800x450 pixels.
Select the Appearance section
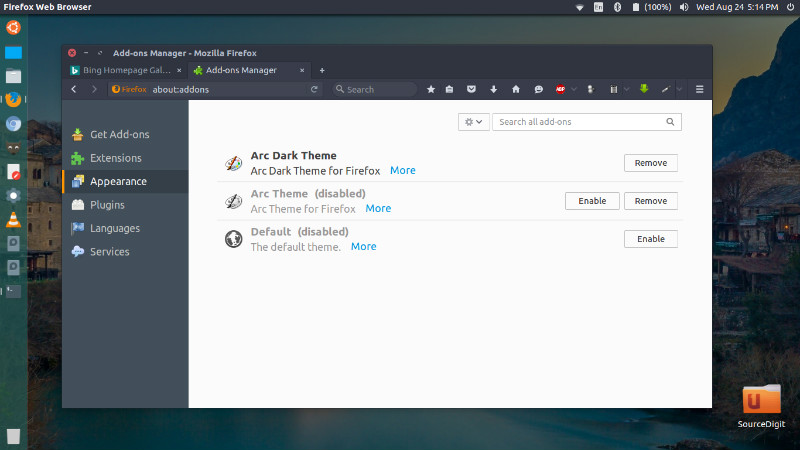126,181
